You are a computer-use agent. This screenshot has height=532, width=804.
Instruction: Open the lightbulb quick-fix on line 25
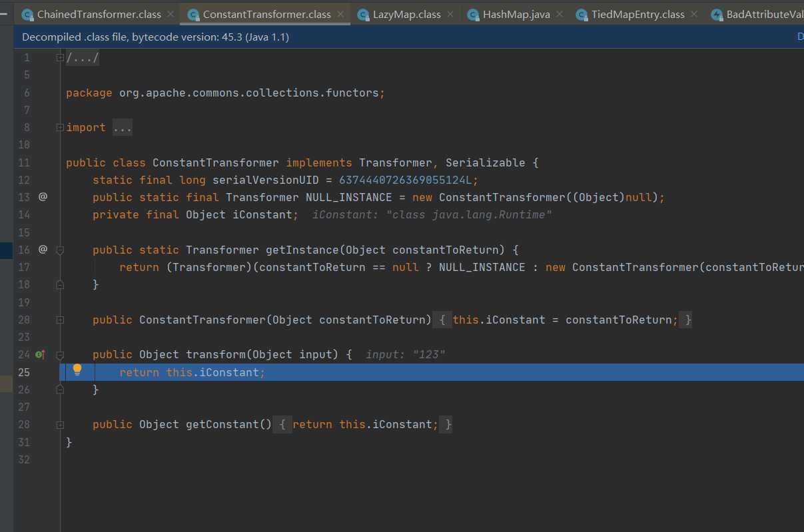coord(77,370)
